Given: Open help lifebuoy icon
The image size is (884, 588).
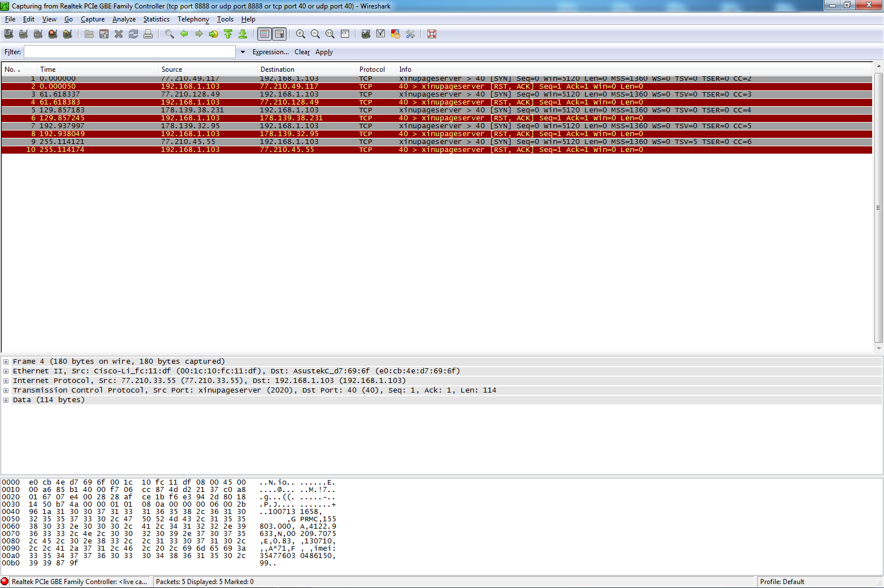Looking at the screenshot, I should [x=432, y=34].
